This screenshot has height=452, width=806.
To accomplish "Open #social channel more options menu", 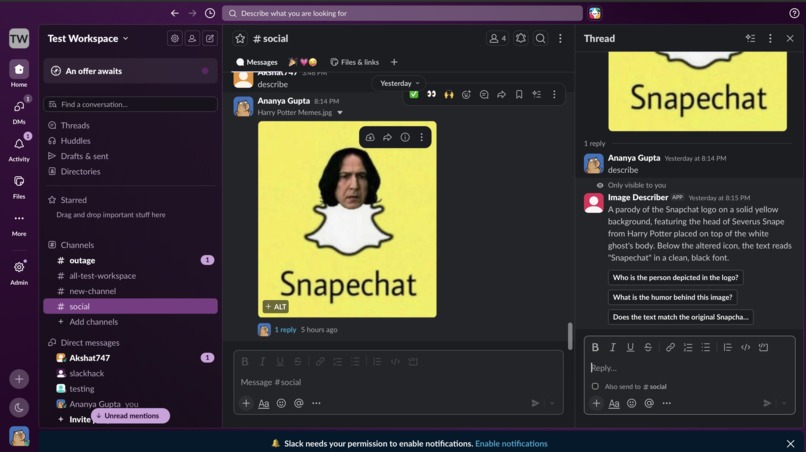I will pos(560,38).
